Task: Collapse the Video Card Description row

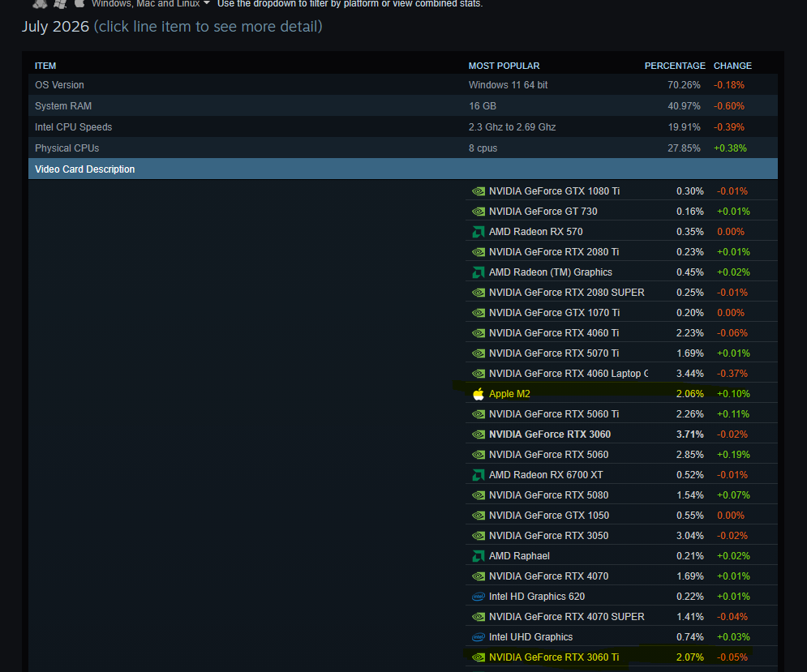Action: coord(403,169)
